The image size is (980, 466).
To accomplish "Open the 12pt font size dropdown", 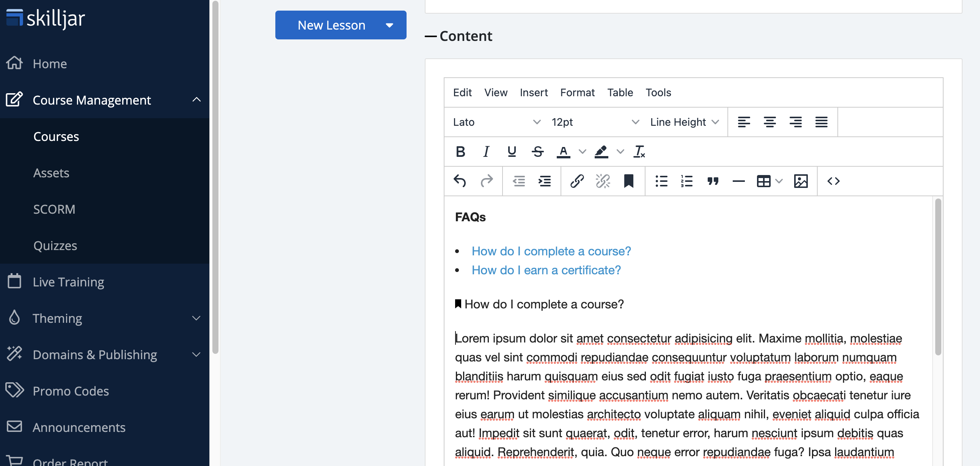I will (595, 122).
